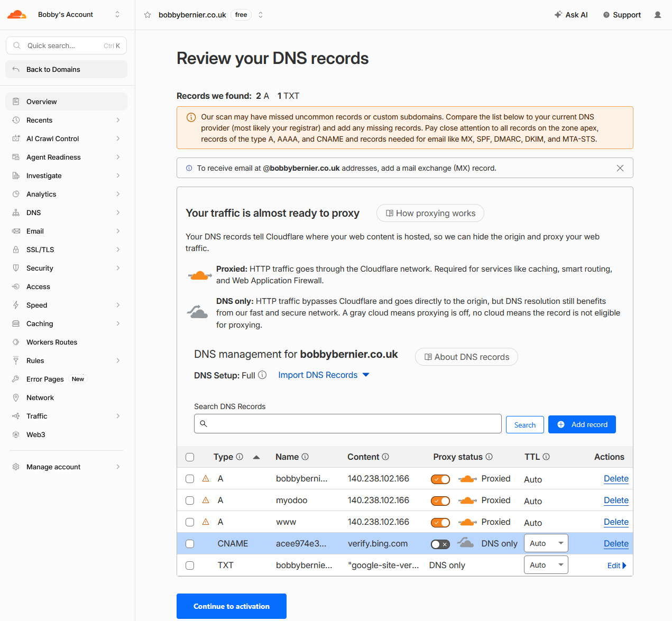
Task: Click the TTL column info icon
Action: pyautogui.click(x=546, y=457)
